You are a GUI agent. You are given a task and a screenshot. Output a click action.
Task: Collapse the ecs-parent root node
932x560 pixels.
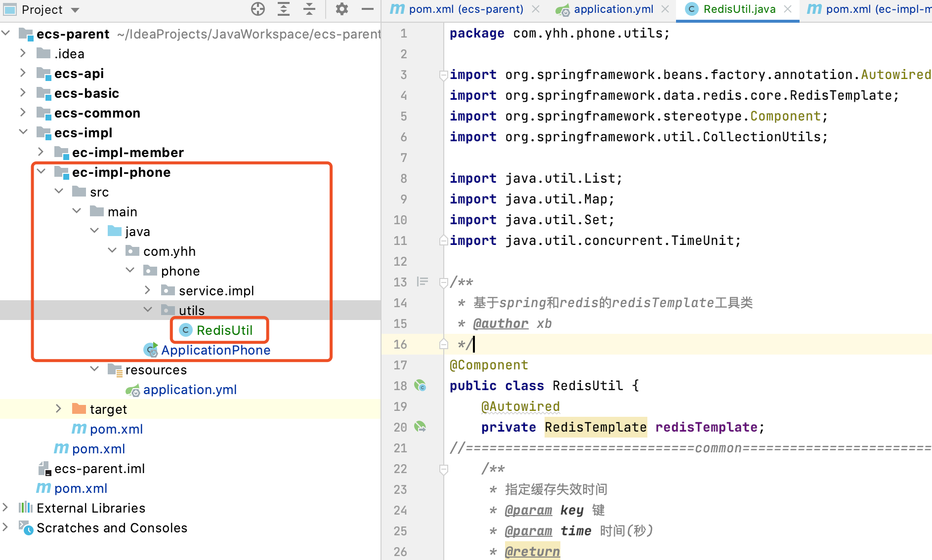coord(6,34)
